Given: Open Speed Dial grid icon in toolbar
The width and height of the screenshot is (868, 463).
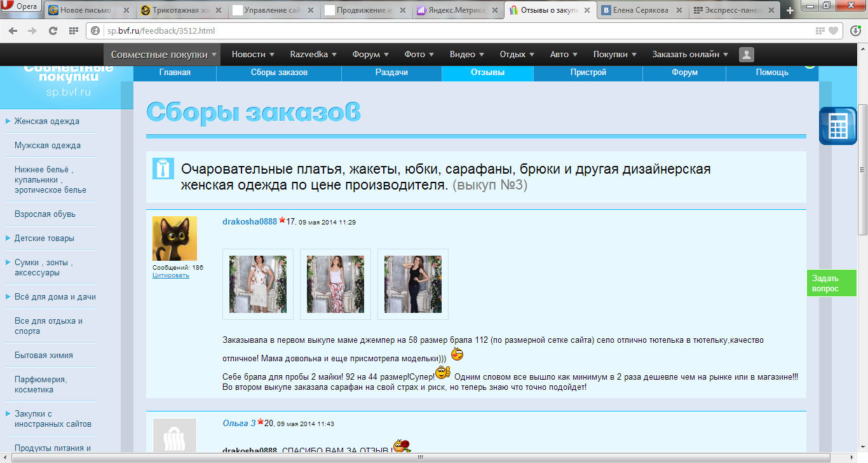Looking at the screenshot, I should coord(73,31).
